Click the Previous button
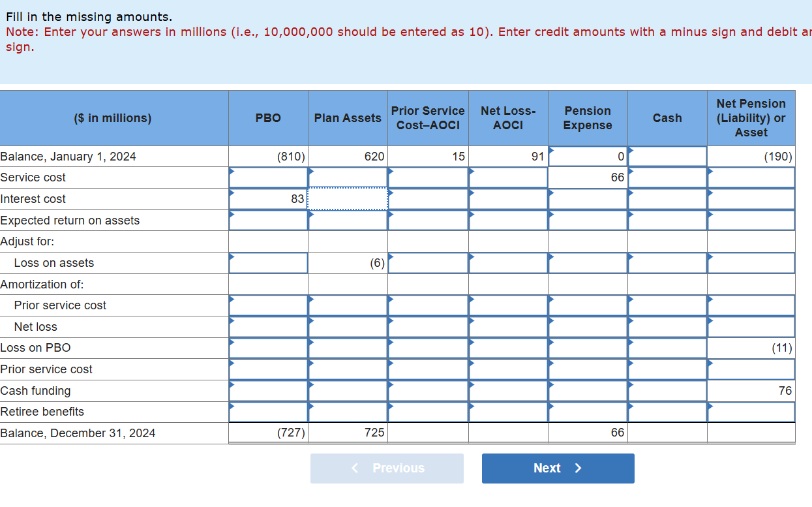 click(387, 468)
